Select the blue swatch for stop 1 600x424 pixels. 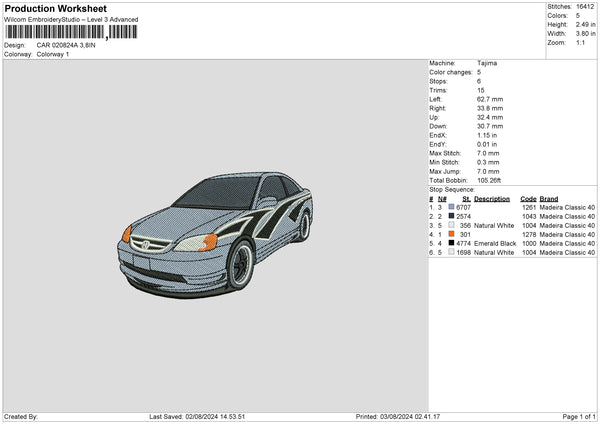tap(451, 207)
